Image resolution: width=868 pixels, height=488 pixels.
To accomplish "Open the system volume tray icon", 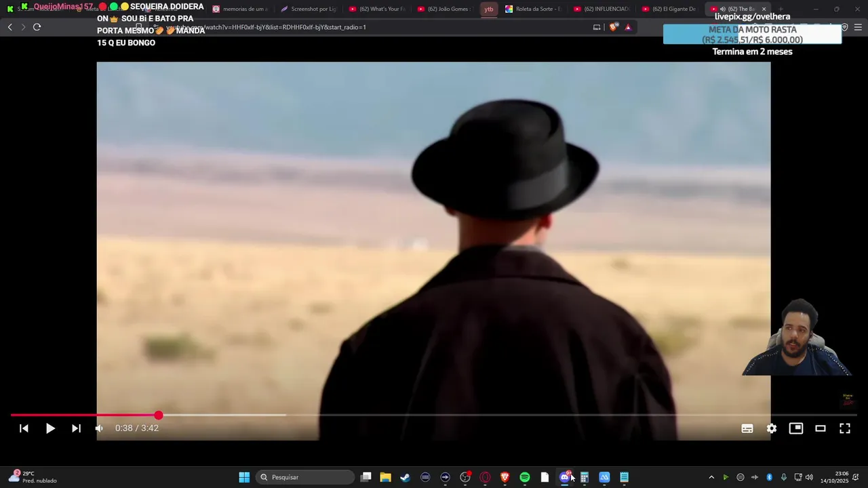I will pos(809,477).
